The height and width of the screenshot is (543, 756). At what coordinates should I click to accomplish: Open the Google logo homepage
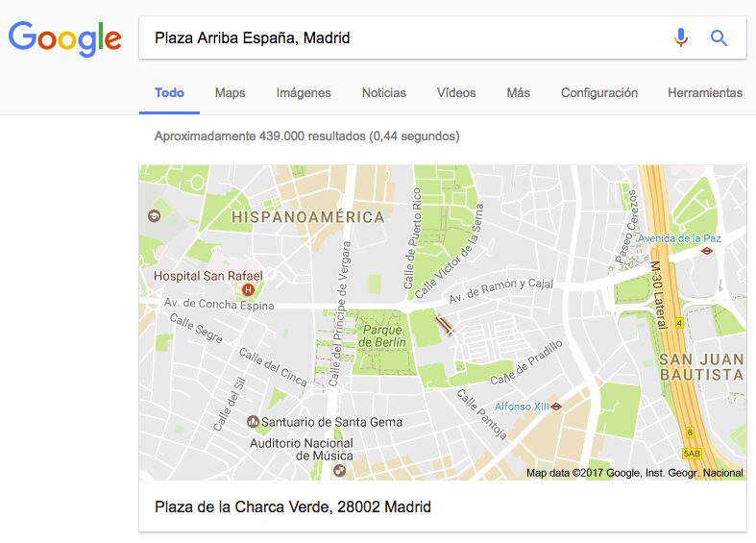tap(64, 38)
